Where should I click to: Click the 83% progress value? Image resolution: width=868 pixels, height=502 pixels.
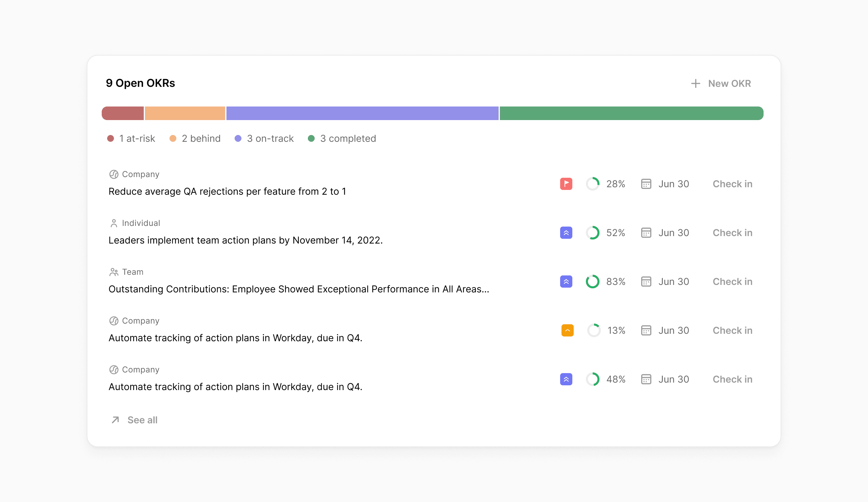point(615,282)
